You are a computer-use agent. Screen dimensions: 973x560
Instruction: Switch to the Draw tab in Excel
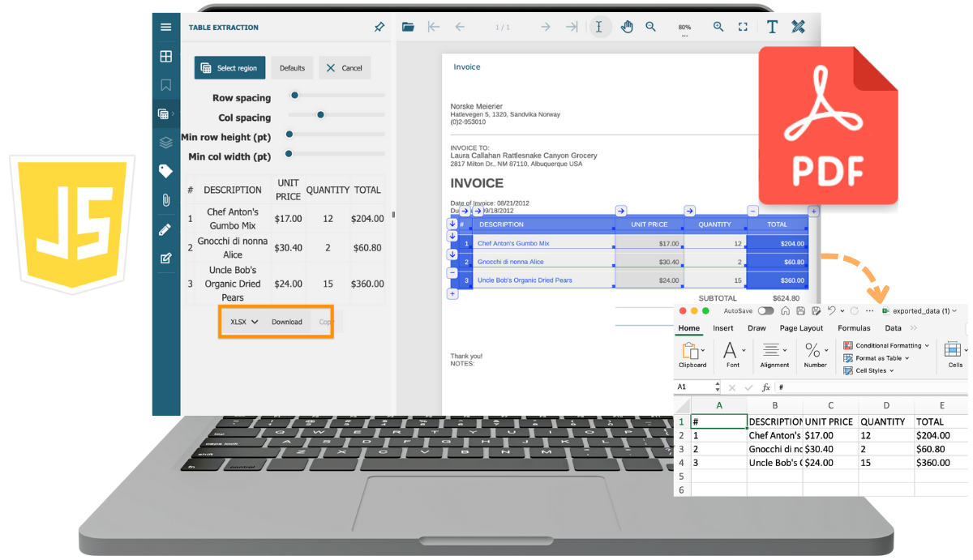coord(757,328)
